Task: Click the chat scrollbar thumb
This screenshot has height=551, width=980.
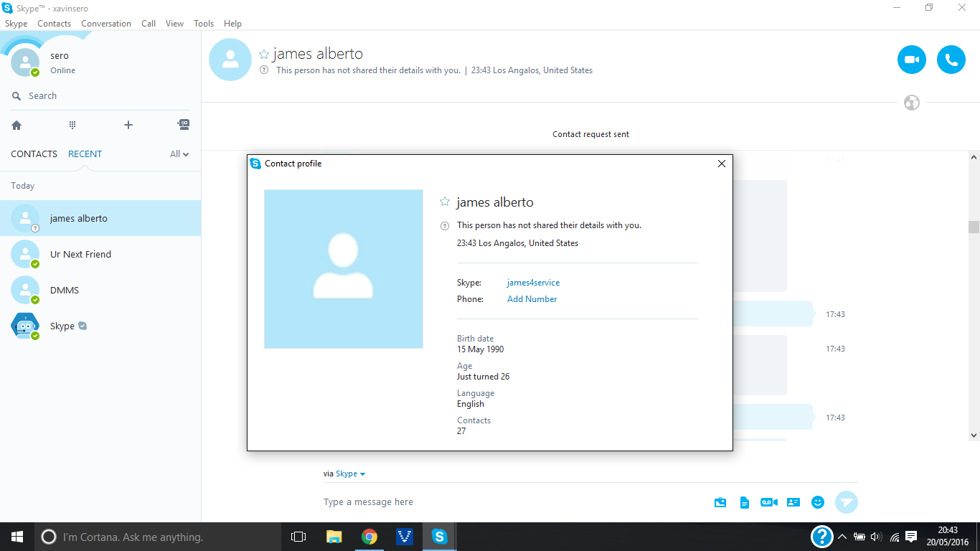Action: pyautogui.click(x=974, y=227)
